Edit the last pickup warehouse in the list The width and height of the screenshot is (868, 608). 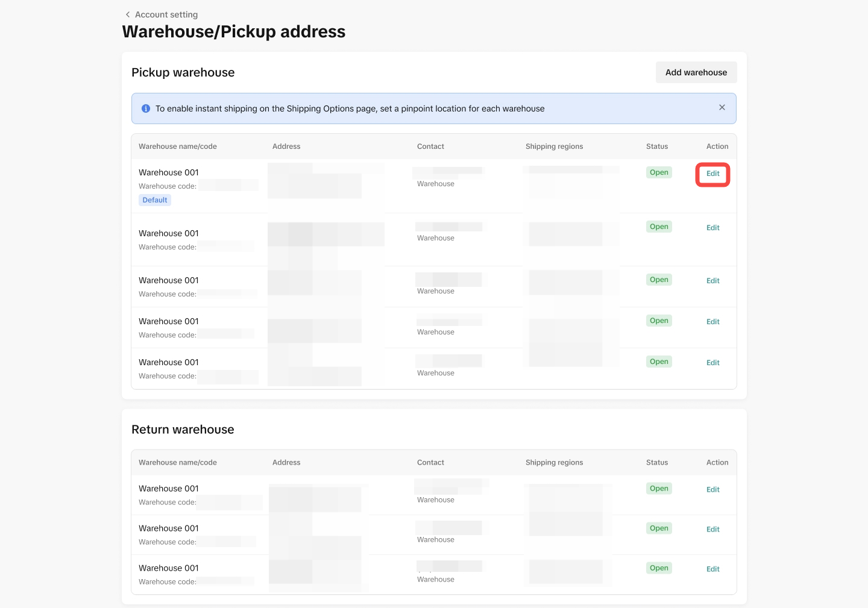point(712,363)
